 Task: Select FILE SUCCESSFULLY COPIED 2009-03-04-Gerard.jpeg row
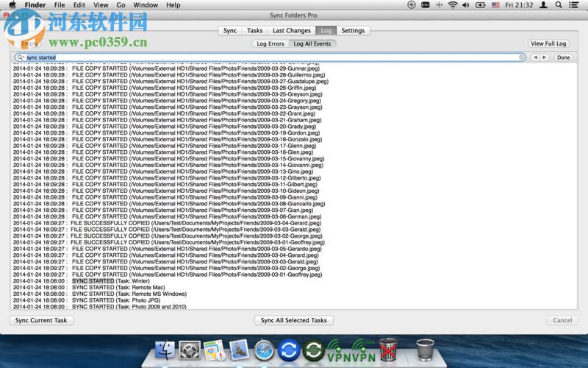pos(167,223)
